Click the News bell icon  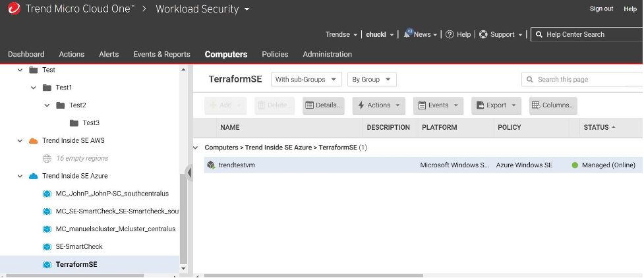tap(408, 34)
